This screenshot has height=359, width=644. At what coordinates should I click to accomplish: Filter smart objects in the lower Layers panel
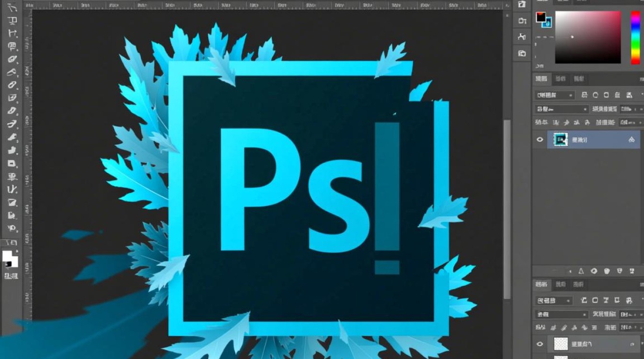click(629, 301)
